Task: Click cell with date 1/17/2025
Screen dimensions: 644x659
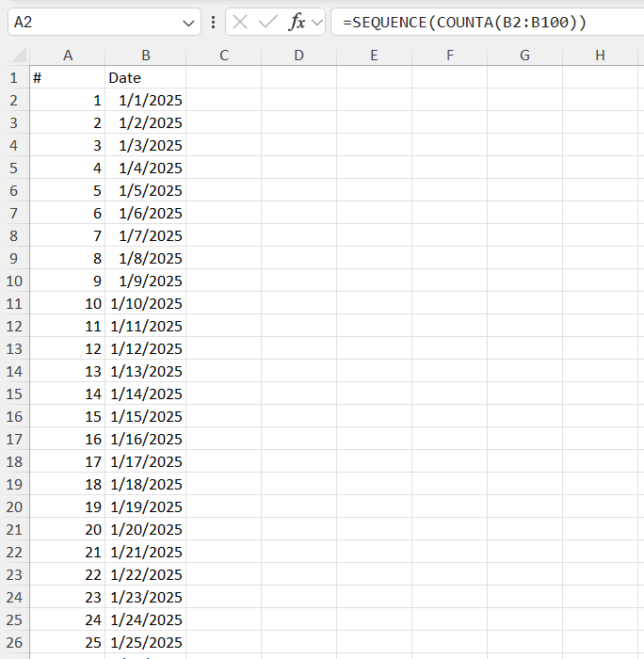Action: point(145,461)
